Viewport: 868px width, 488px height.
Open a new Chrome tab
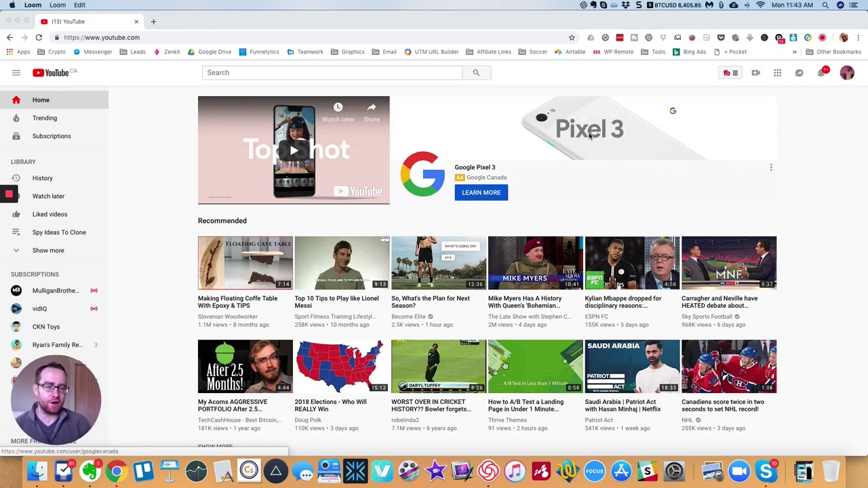[153, 22]
